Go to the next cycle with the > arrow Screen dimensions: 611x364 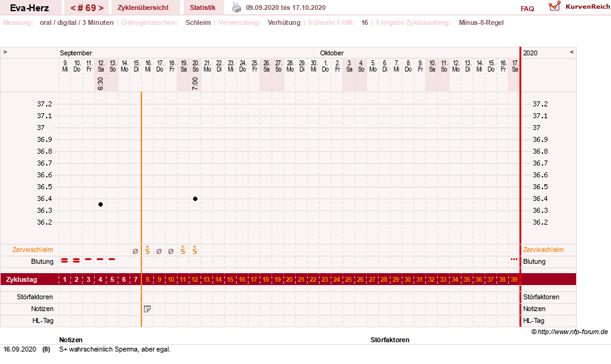click(101, 8)
